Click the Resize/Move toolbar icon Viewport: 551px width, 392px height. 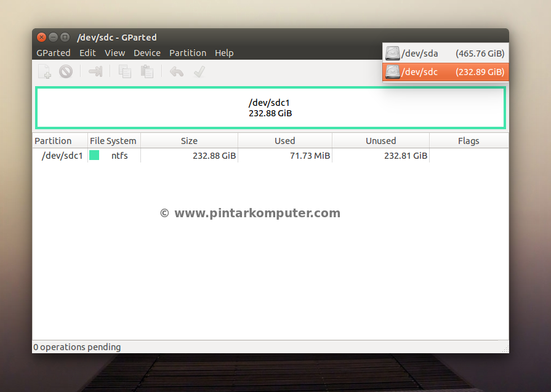[95, 72]
